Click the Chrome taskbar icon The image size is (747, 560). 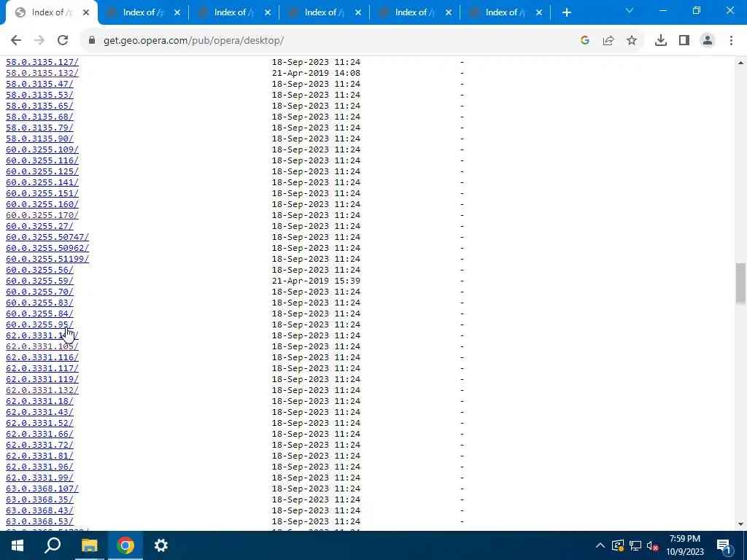coord(125,545)
